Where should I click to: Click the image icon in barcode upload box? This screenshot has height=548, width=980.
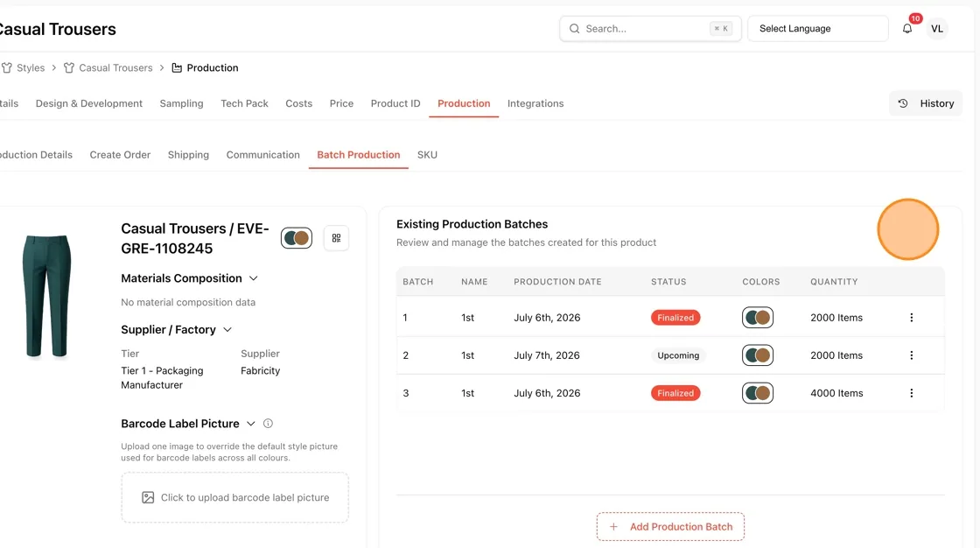pos(148,497)
